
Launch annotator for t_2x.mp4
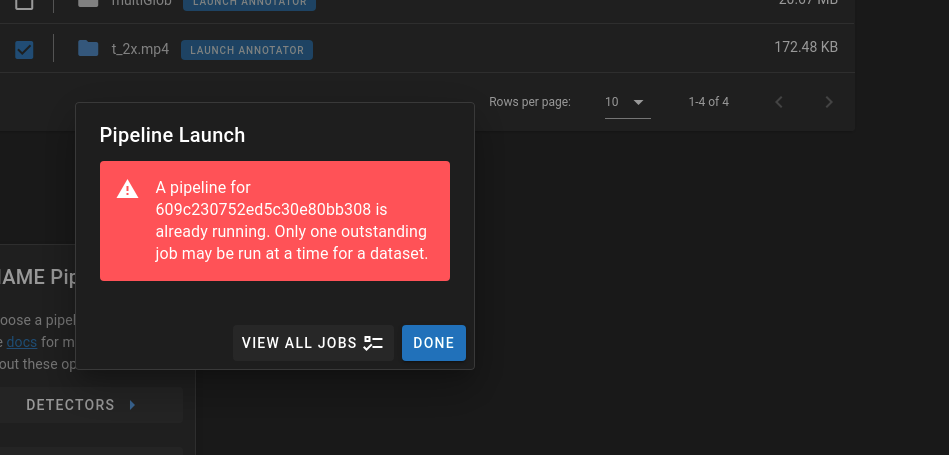(x=247, y=50)
